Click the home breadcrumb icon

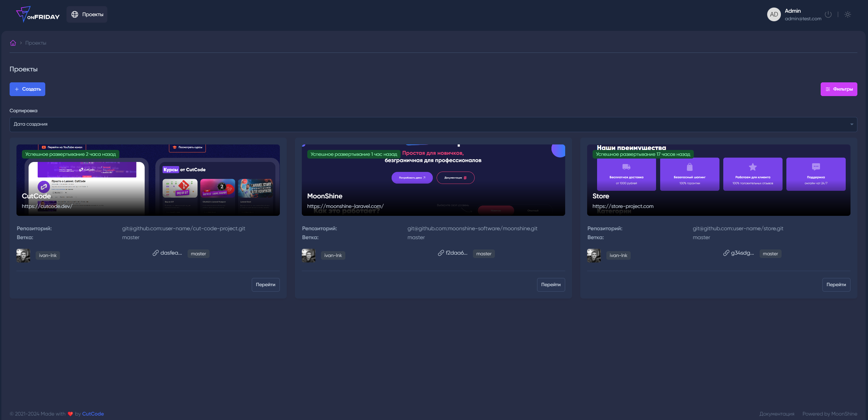[x=13, y=43]
